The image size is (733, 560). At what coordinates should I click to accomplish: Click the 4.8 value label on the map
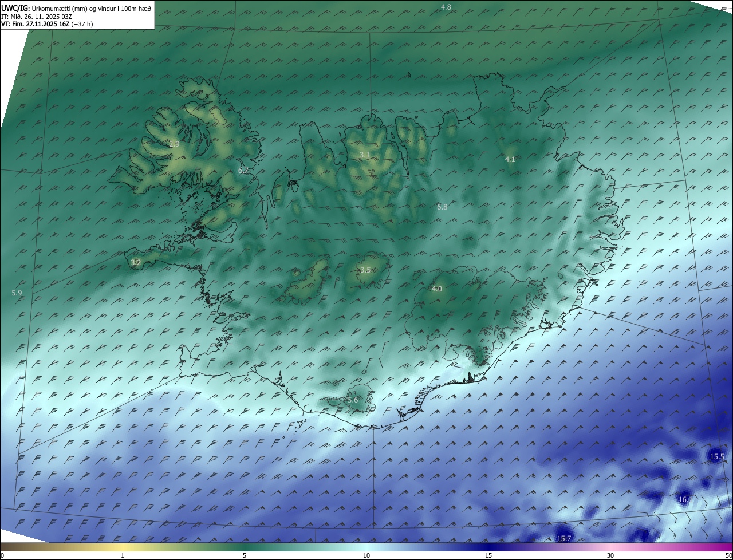(x=446, y=7)
